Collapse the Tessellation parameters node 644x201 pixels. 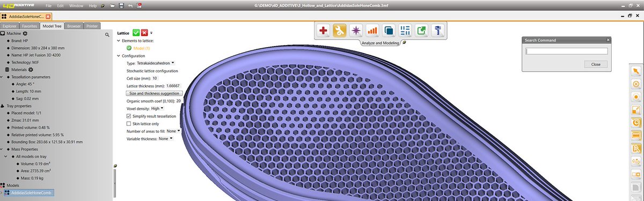pos(2,77)
